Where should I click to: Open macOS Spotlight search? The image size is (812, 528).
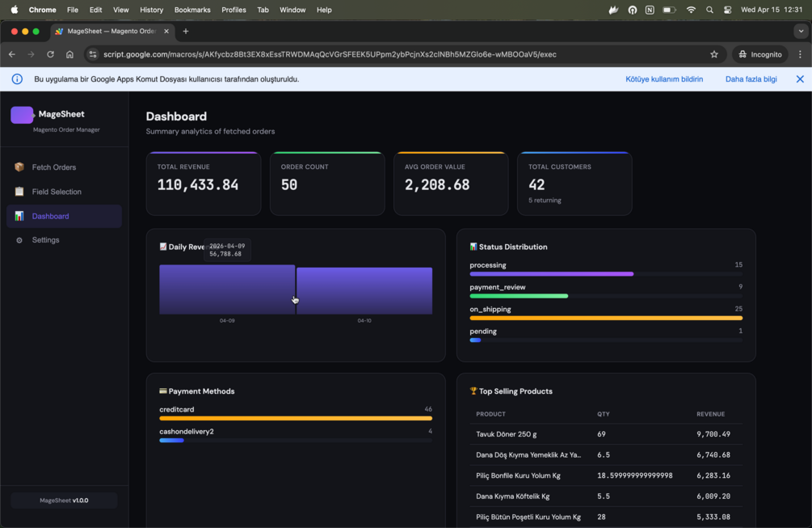[709, 10]
